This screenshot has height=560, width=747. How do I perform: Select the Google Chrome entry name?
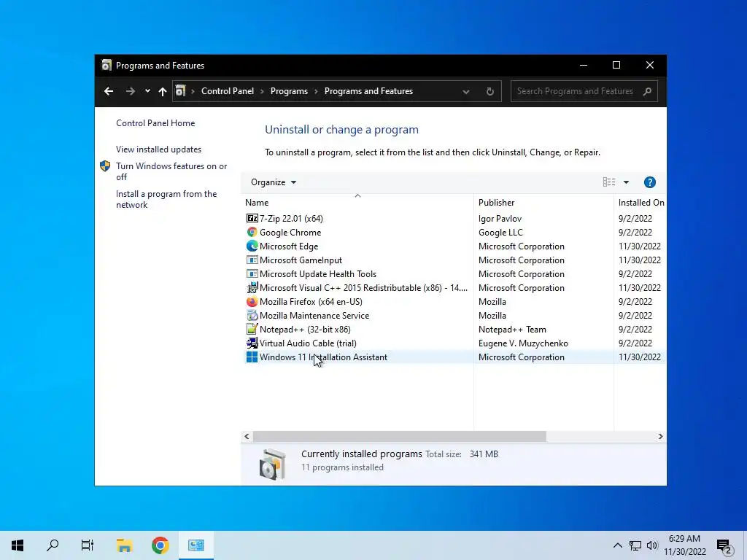[x=290, y=233]
